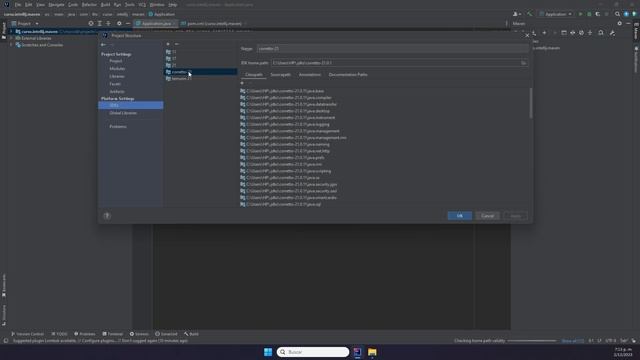Select the pom.xml editor tab
The image size is (640, 360).
(x=214, y=24)
